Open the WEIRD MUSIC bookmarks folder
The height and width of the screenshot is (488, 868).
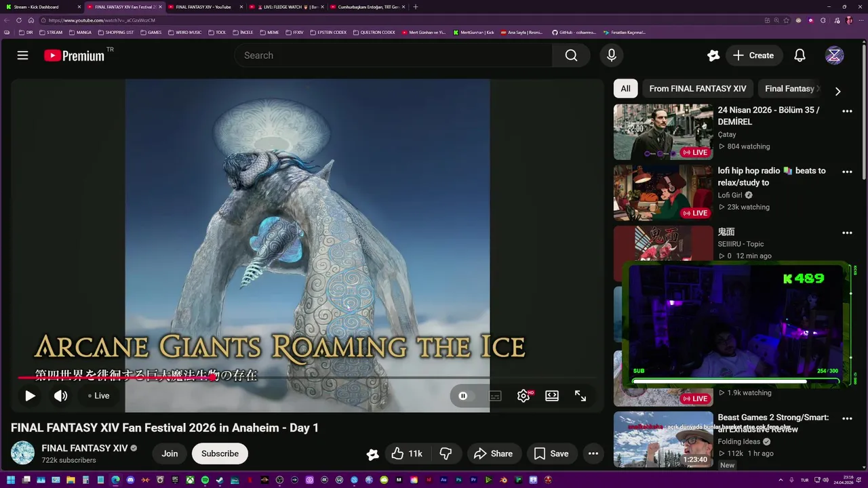tap(184, 33)
